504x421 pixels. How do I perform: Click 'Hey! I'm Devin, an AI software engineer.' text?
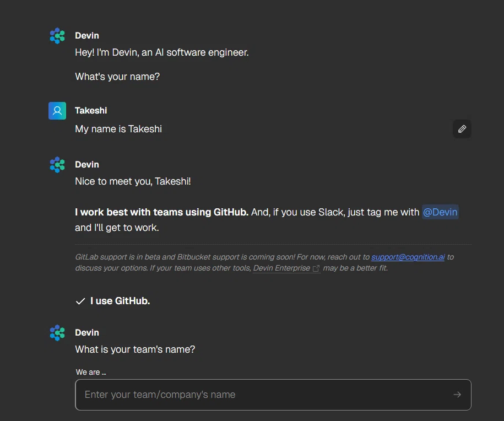coord(162,52)
